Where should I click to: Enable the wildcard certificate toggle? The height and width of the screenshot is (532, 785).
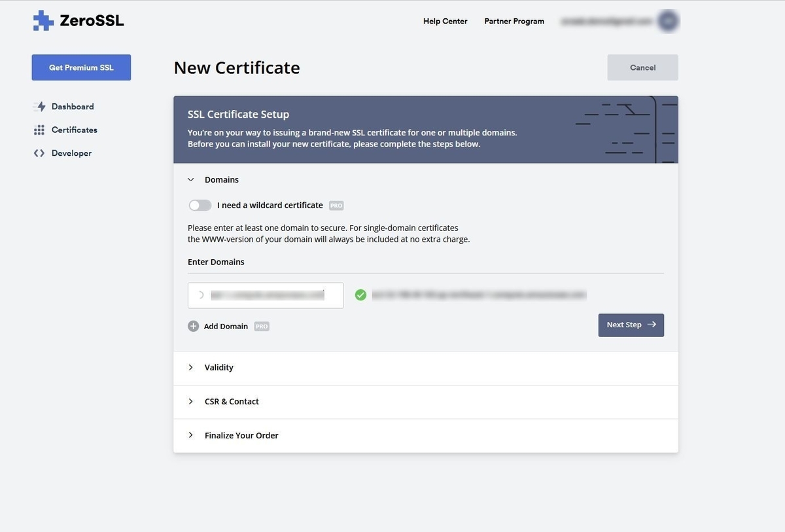pyautogui.click(x=200, y=205)
